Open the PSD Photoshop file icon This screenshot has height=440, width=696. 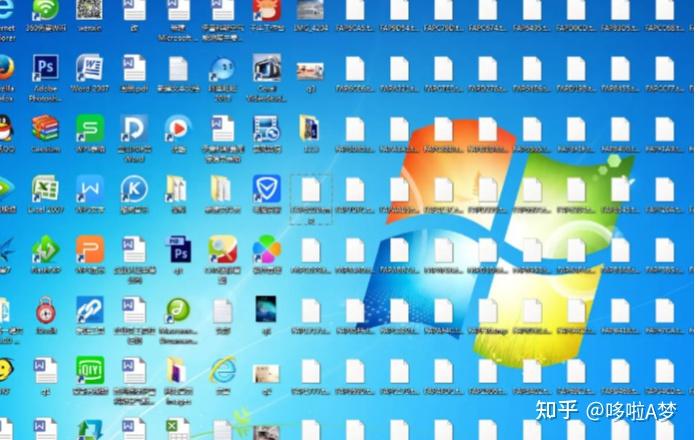[178, 250]
